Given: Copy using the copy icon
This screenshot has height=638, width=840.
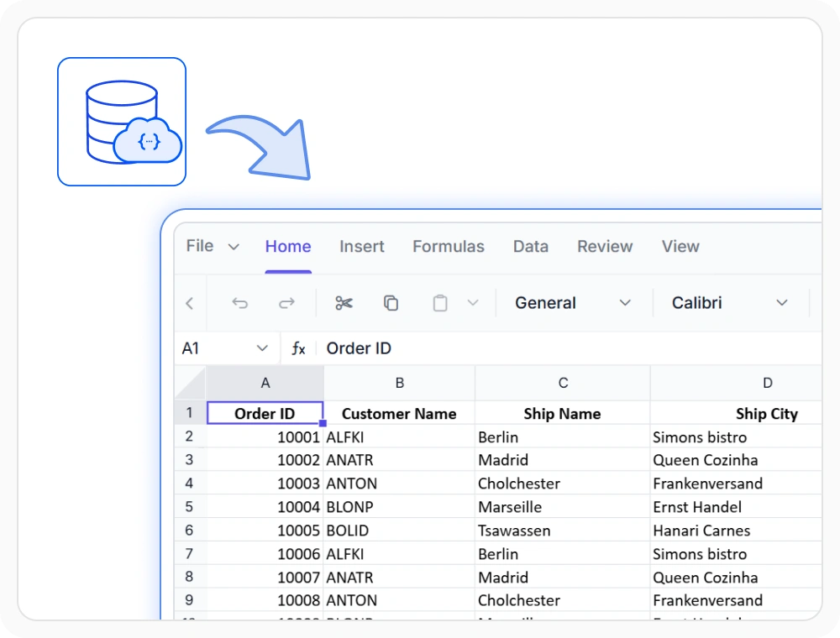Looking at the screenshot, I should (x=391, y=303).
